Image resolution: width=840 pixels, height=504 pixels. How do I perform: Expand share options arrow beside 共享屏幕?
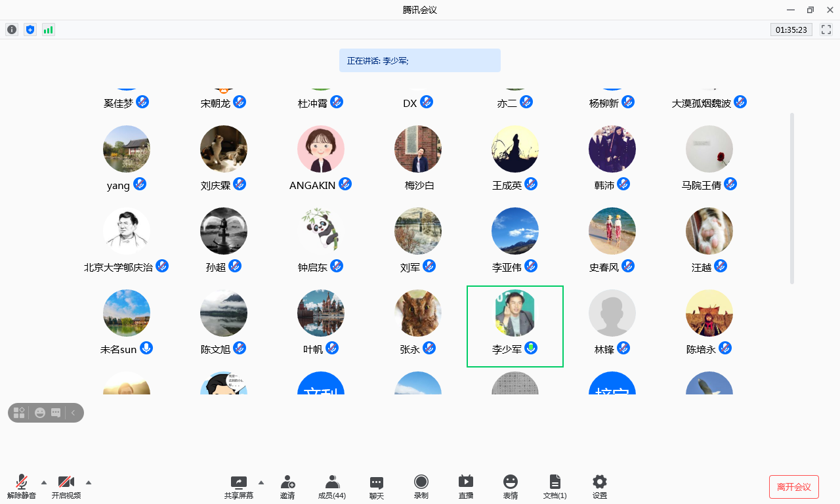[x=261, y=482]
